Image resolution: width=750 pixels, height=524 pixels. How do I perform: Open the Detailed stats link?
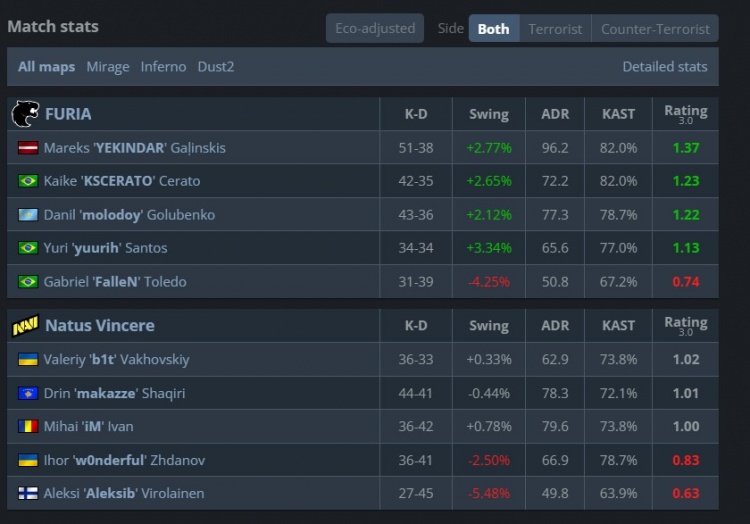664,67
